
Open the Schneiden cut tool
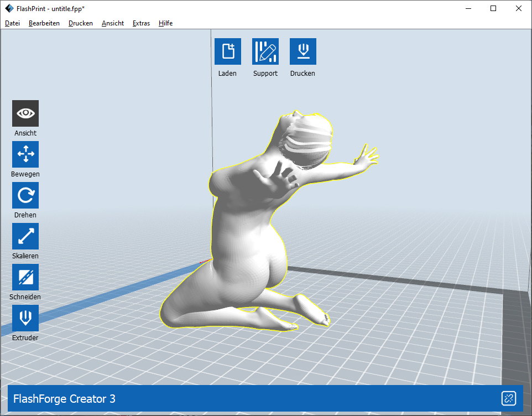tap(25, 277)
